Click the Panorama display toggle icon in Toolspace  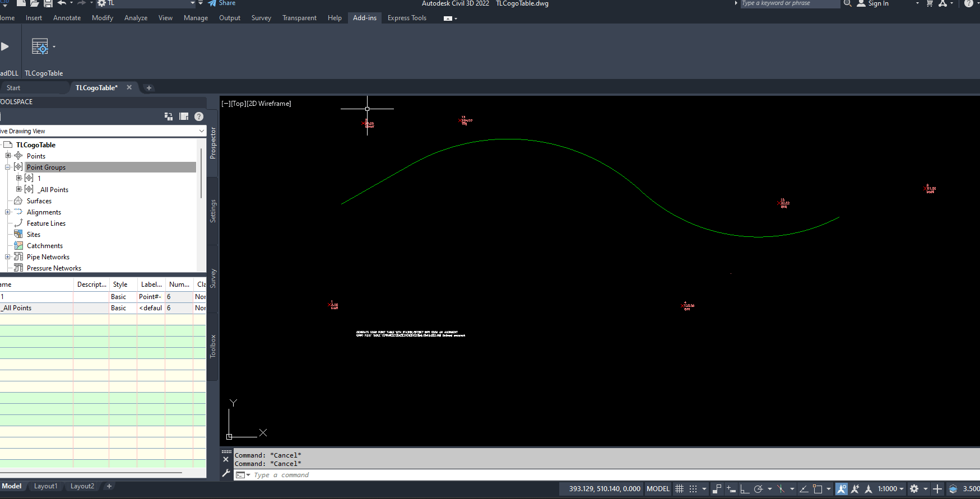(x=184, y=116)
